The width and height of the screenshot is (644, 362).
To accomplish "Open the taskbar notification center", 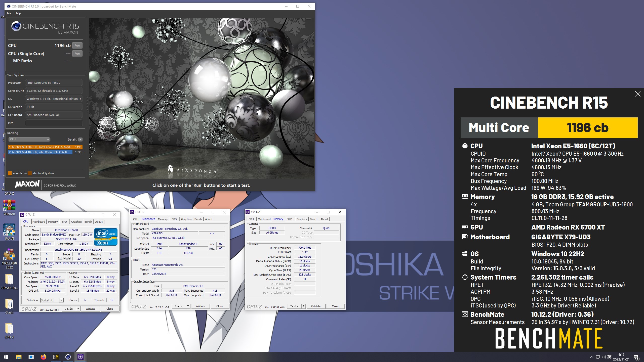I will coord(636,357).
